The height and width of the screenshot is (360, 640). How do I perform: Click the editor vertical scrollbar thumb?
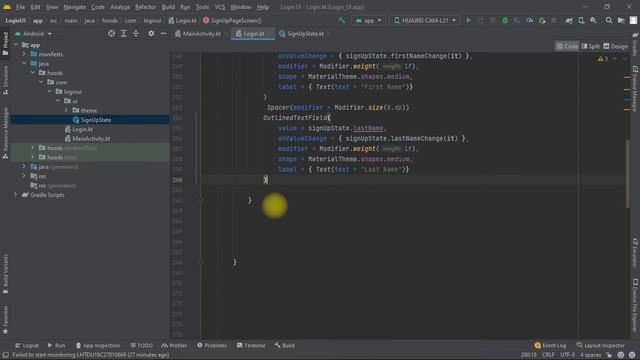627,174
